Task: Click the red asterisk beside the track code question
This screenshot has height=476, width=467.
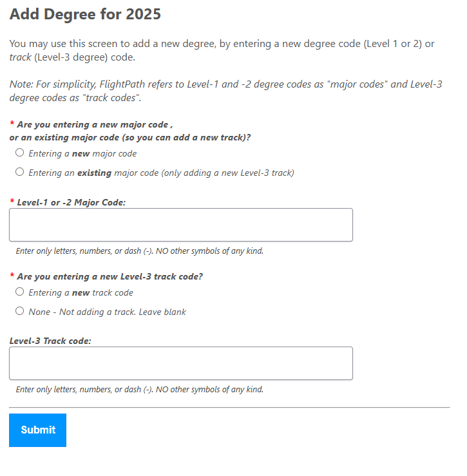Action: (x=12, y=277)
